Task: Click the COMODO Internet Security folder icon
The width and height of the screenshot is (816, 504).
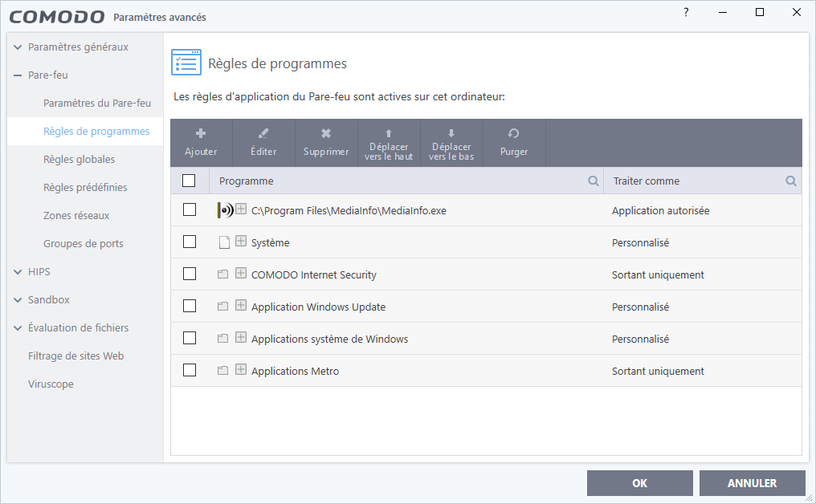Action: (222, 274)
